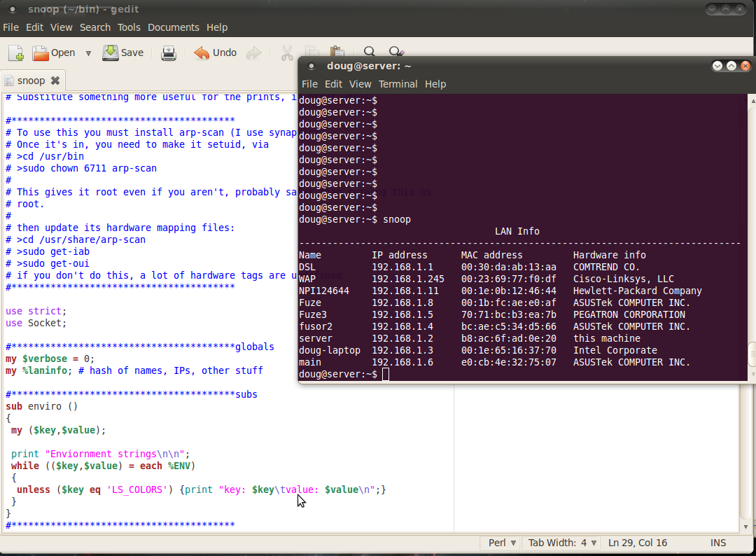Image resolution: width=756 pixels, height=556 pixels.
Task: Open the gedit Help menu
Action: (217, 27)
